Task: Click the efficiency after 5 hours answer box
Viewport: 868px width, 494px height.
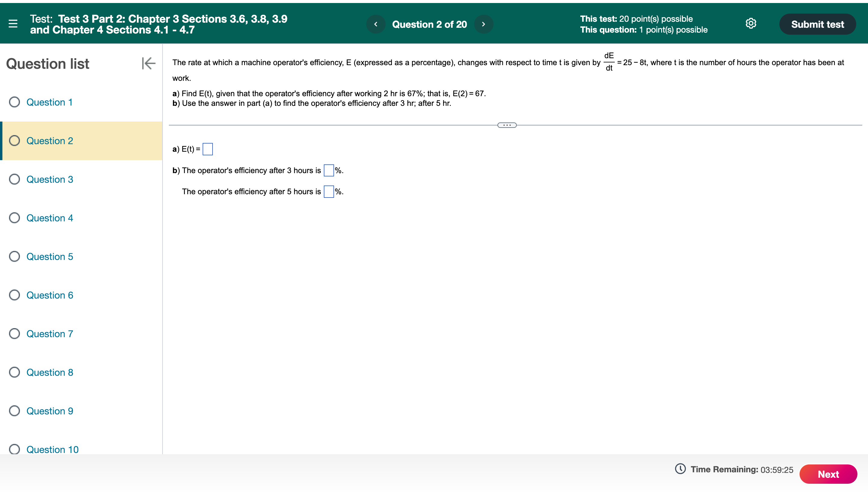Action: 328,191
